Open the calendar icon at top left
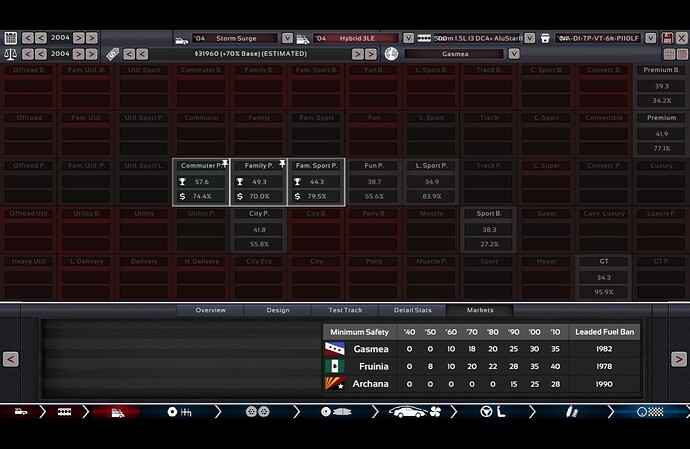The image size is (690, 449). (11, 37)
